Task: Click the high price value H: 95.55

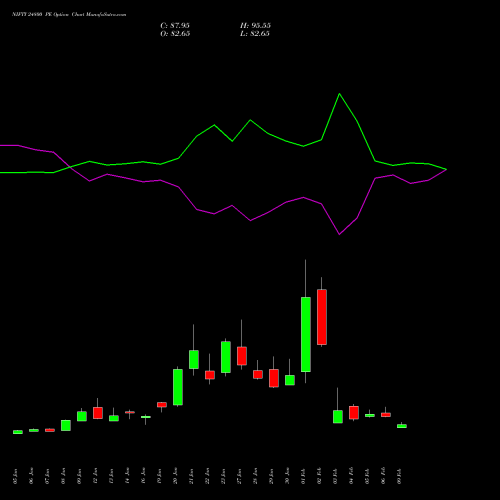Action: 255,26
